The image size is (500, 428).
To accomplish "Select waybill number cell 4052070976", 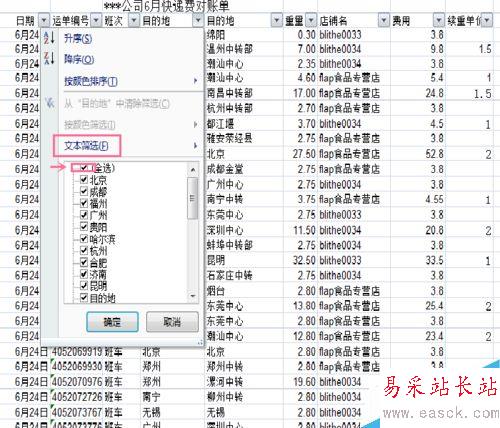I will pyautogui.click(x=77, y=382).
